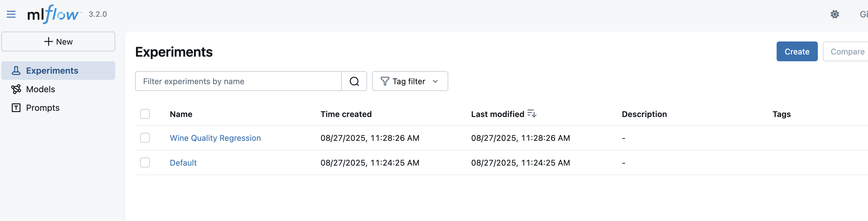The height and width of the screenshot is (221, 868).
Task: Toggle the hamburger sidebar menu icon
Action: pos(11,14)
